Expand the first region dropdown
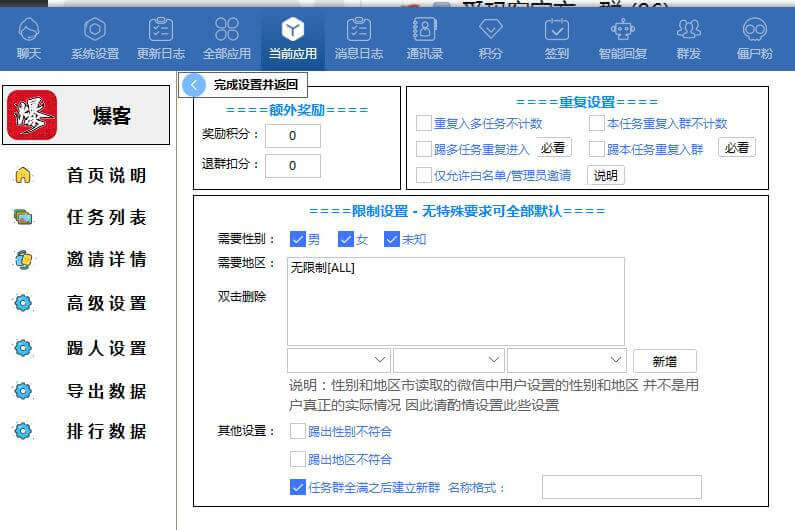Screen dimensions: 795x530 339,360
